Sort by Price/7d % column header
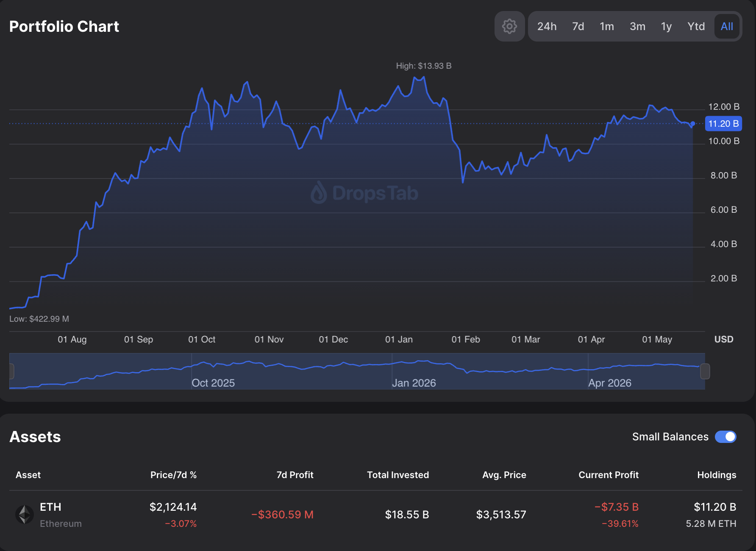Image resolution: width=756 pixels, height=551 pixels. click(x=173, y=475)
